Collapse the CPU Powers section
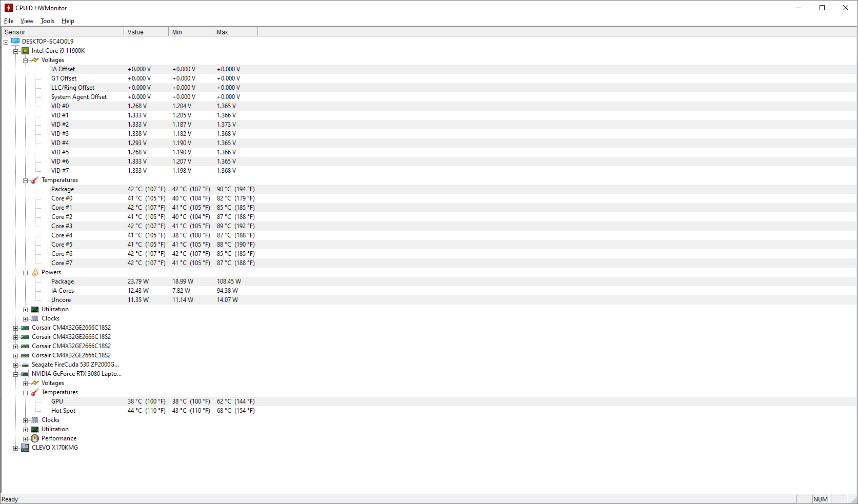This screenshot has width=858, height=504. point(26,273)
